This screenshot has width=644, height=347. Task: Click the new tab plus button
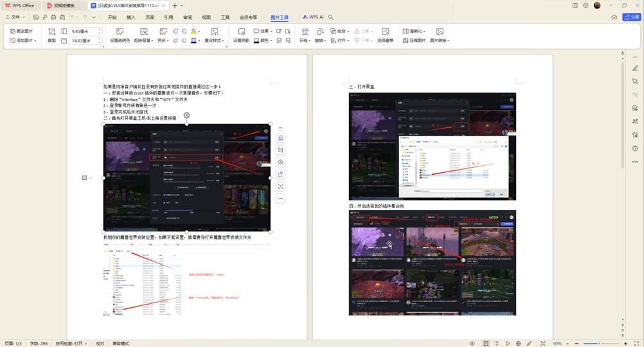point(175,6)
